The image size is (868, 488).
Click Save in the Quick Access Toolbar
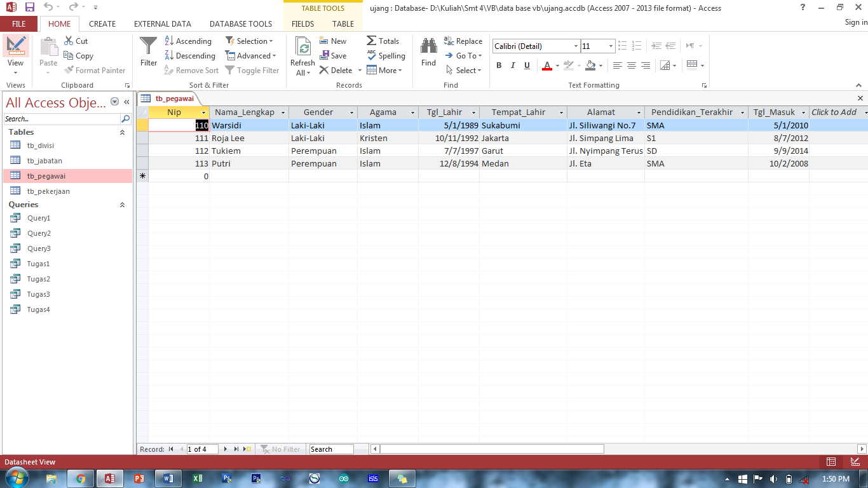[30, 8]
